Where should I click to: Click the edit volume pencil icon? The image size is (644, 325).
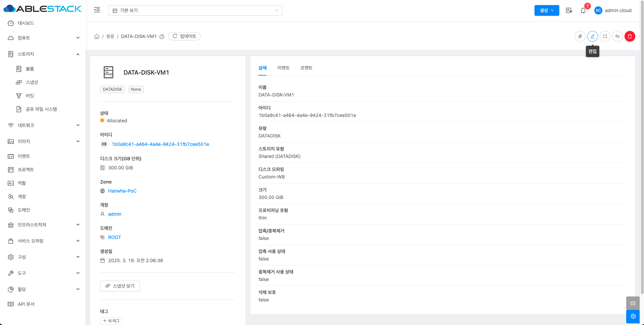pos(592,36)
